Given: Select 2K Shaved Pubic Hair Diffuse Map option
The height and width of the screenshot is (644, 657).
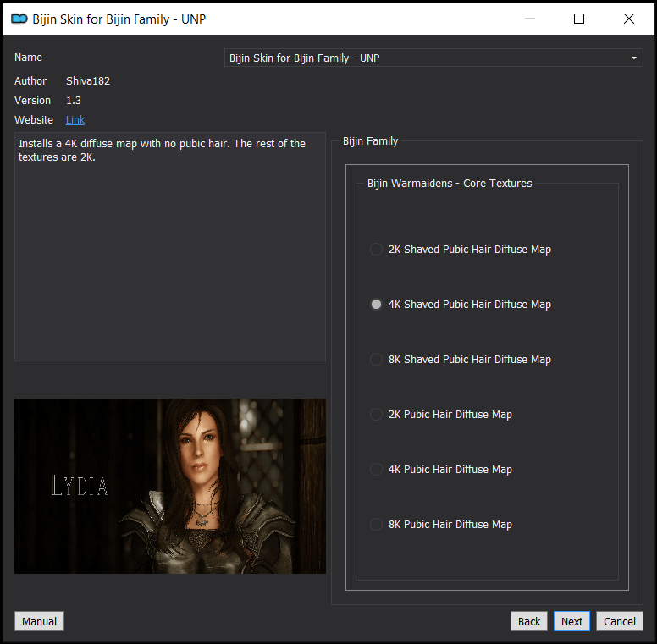Looking at the screenshot, I should [x=461, y=249].
